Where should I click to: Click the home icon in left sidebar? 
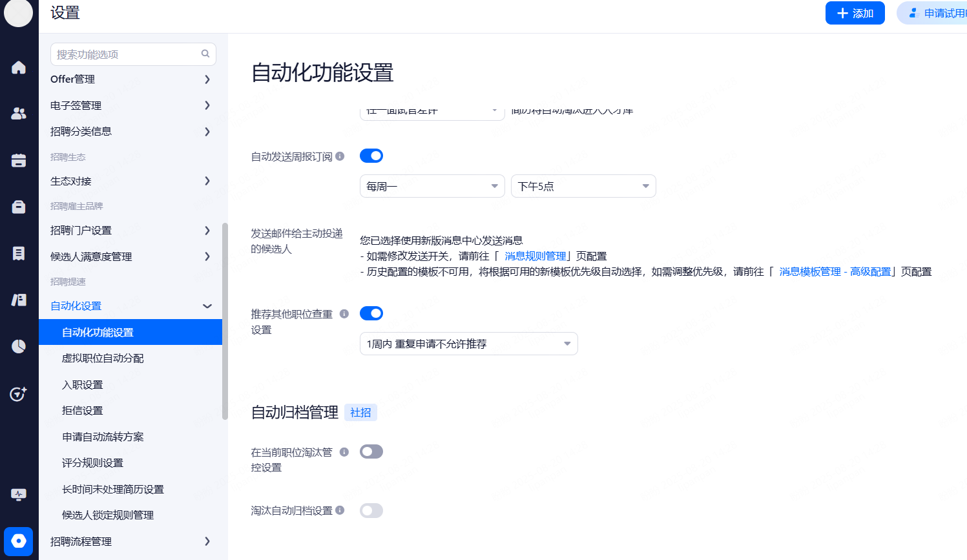point(19,68)
